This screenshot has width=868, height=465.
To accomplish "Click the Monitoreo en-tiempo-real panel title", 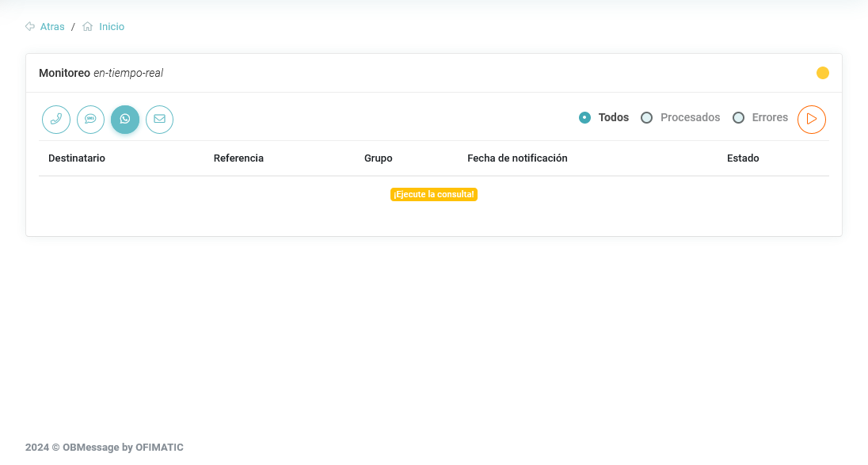I will pyautogui.click(x=101, y=73).
